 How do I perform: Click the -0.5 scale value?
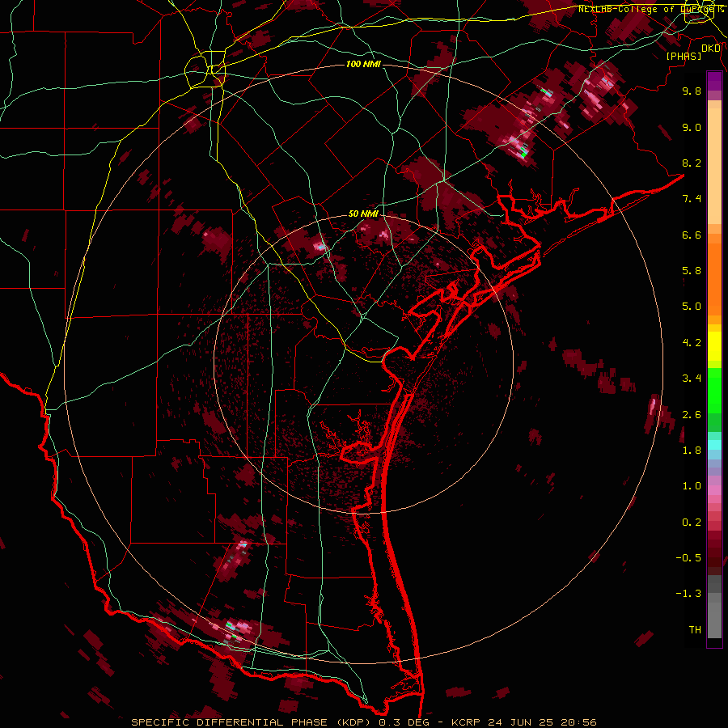[688, 558]
